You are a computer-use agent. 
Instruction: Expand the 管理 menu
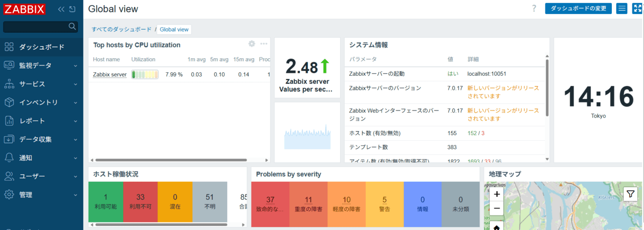[x=41, y=194]
